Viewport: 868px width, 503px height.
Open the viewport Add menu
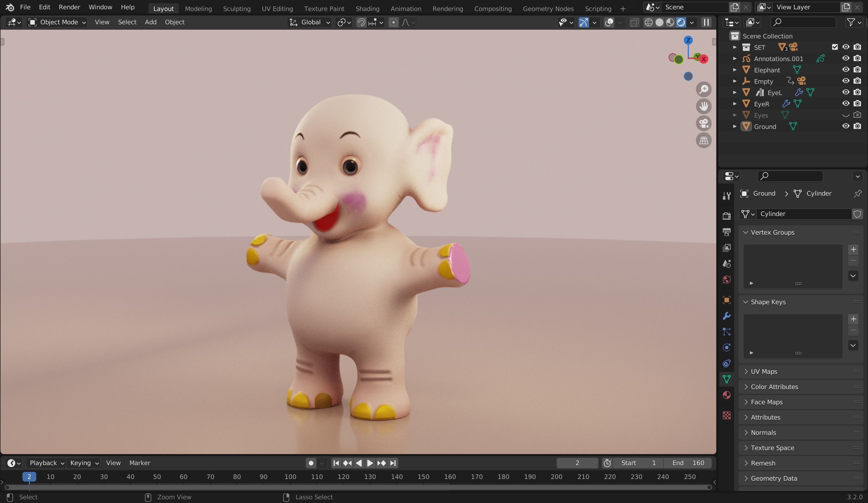point(151,22)
